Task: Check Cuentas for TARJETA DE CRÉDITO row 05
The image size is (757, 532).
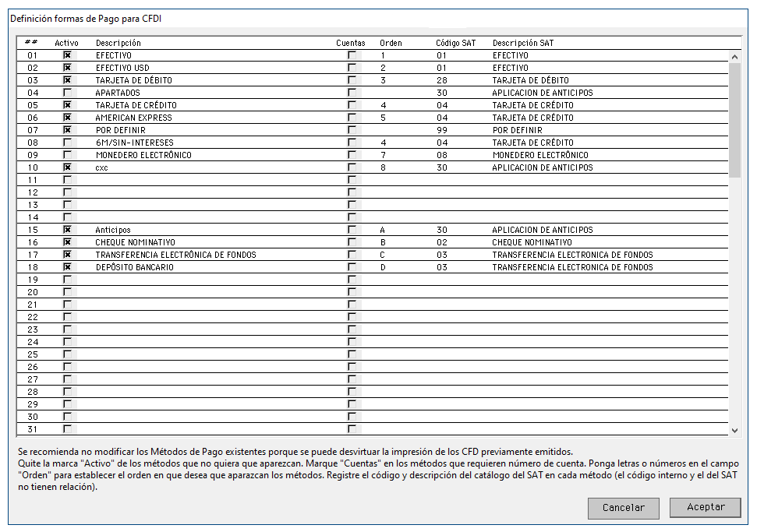Action: click(352, 105)
